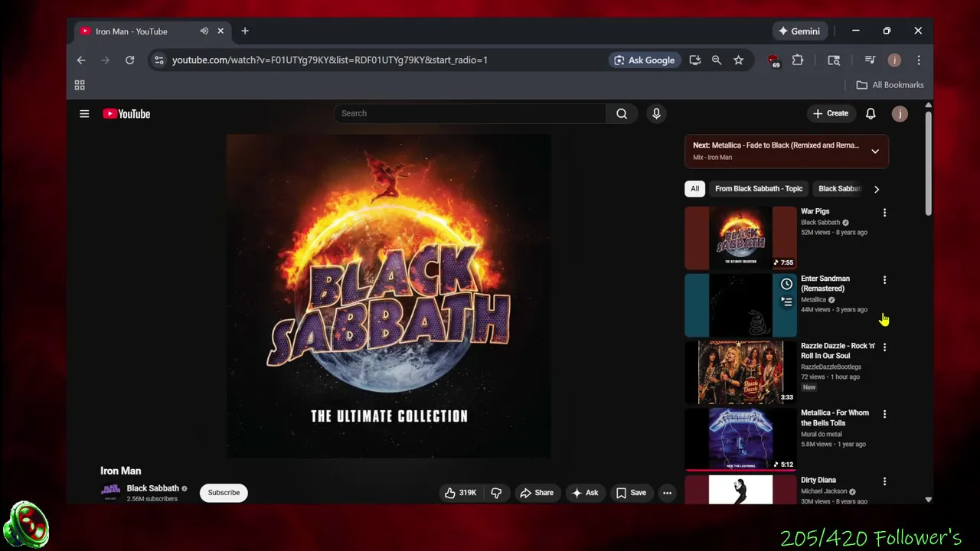Click the Black Sabbath album art video player

(x=388, y=296)
